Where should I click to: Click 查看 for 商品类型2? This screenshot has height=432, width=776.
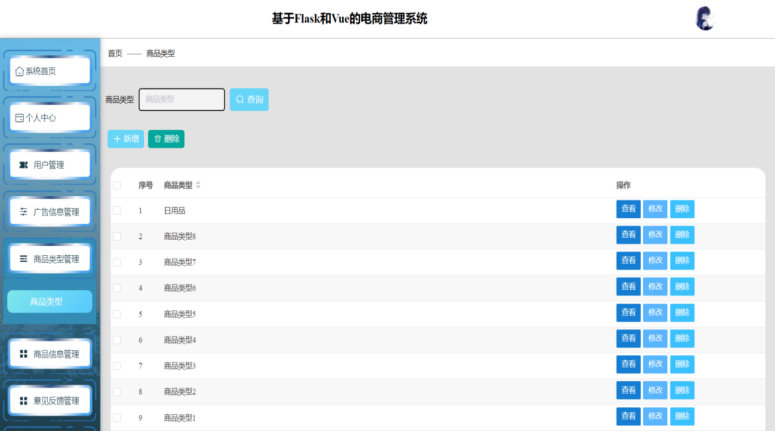pyautogui.click(x=628, y=390)
